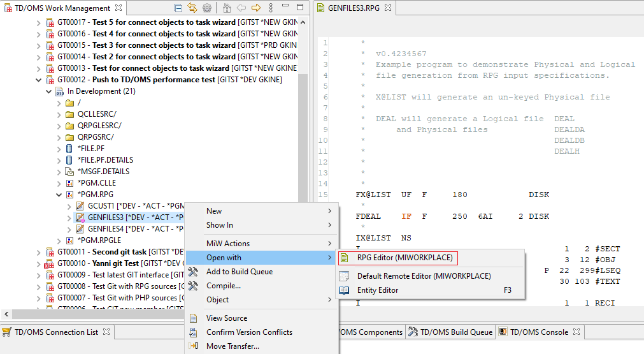Click the horizontal scrollbar left arrow
This screenshot has height=354, width=644.
(6, 314)
